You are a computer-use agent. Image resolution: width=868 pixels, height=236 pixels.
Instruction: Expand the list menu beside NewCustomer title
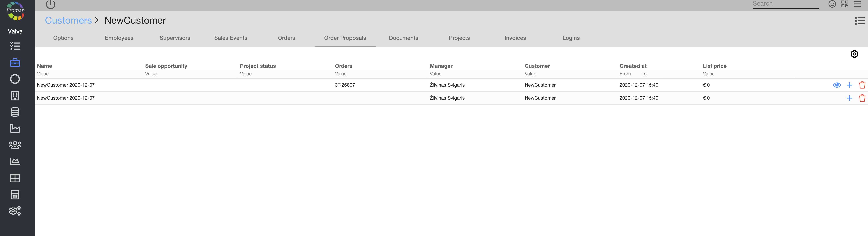pyautogui.click(x=860, y=21)
